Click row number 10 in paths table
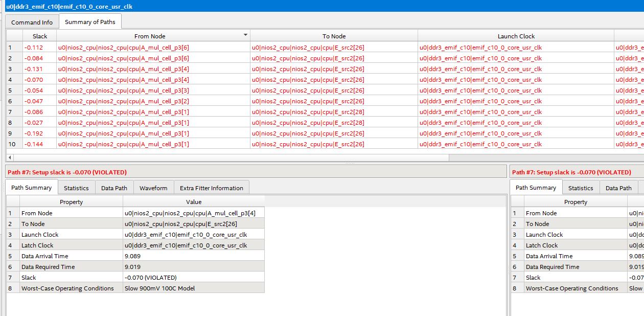644x316 pixels. coord(14,144)
